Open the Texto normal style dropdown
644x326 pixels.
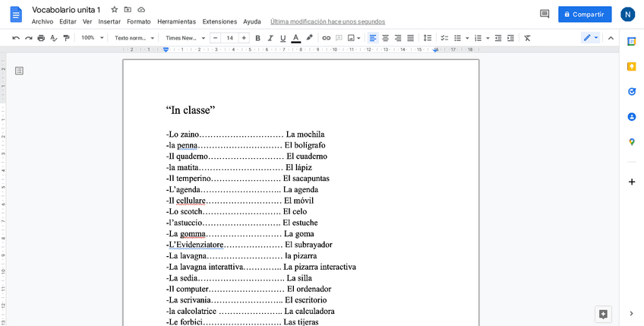tap(134, 38)
